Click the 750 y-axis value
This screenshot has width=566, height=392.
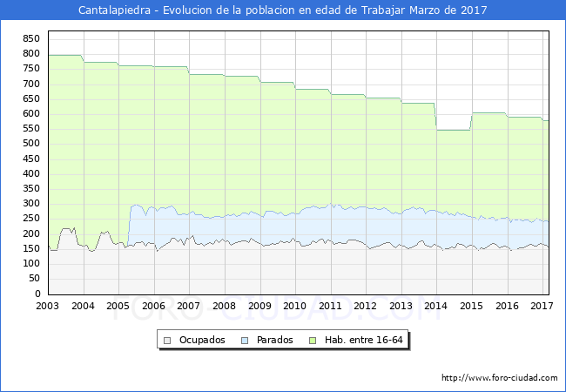[x=31, y=69]
